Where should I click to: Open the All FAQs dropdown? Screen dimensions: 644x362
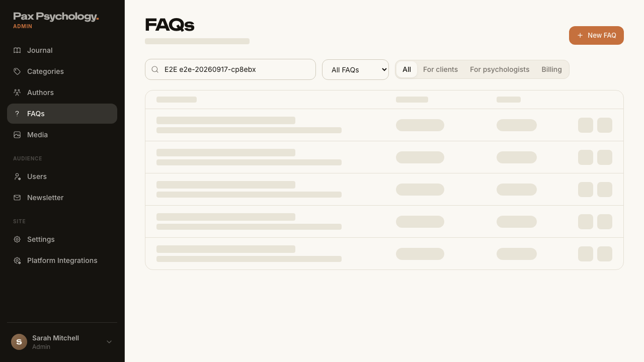[355, 69]
